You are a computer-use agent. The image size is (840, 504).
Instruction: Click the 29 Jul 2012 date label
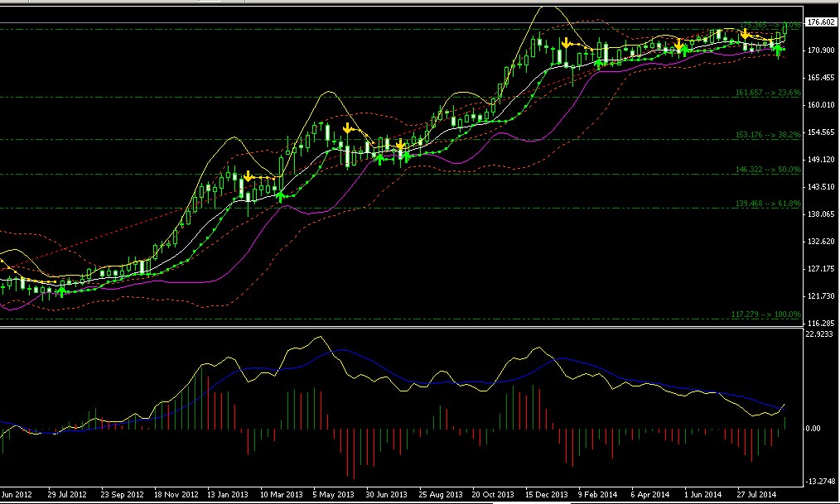tap(67, 494)
